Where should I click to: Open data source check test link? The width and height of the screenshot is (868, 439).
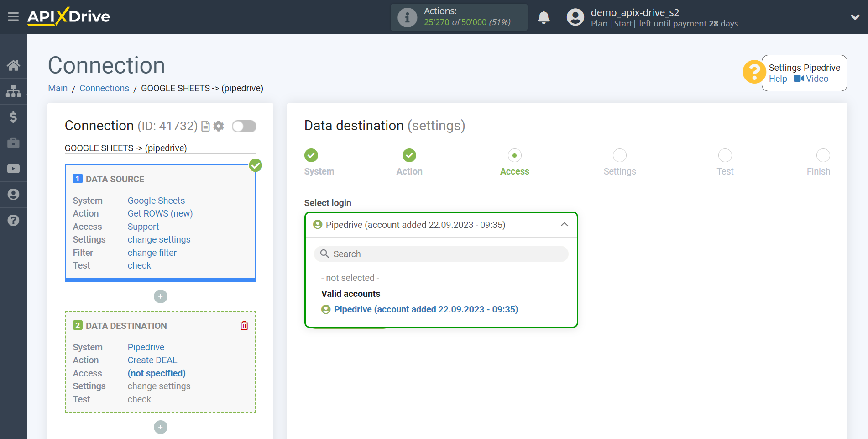tap(139, 265)
